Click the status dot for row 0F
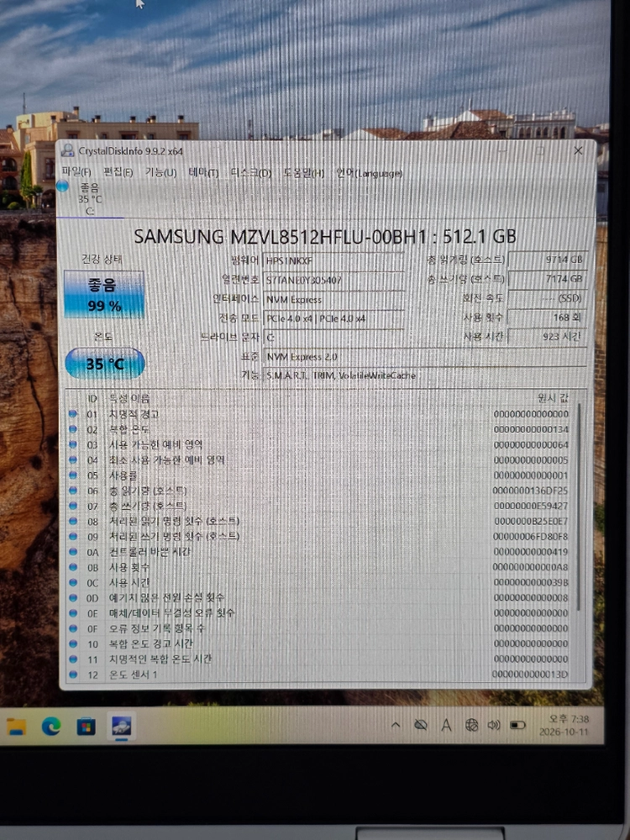This screenshot has height=840, width=630. [73, 627]
